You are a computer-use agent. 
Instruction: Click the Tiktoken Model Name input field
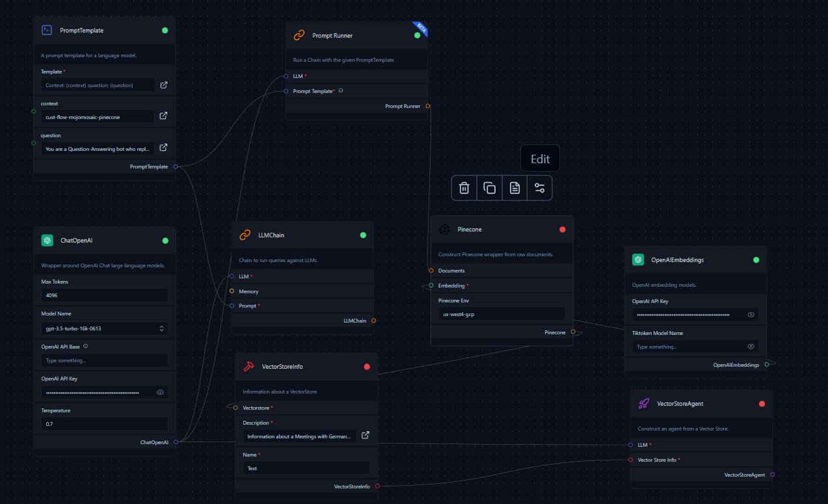coord(695,347)
